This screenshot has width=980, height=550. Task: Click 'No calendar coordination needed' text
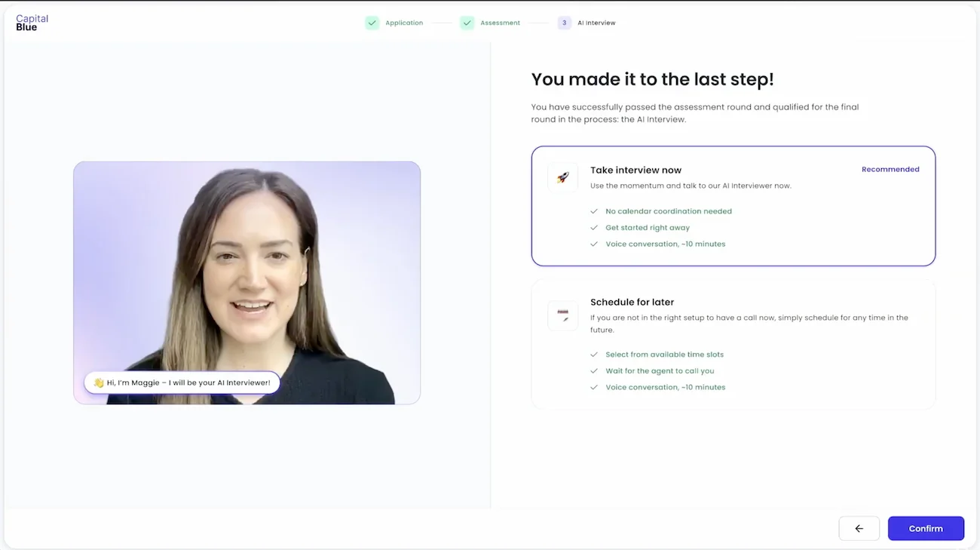coord(669,211)
